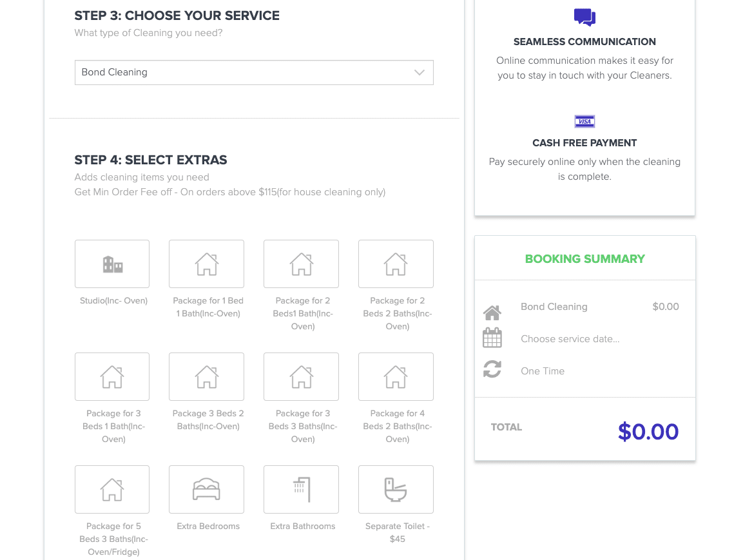Click Choose service date in booking summary
734x560 pixels.
click(570, 339)
